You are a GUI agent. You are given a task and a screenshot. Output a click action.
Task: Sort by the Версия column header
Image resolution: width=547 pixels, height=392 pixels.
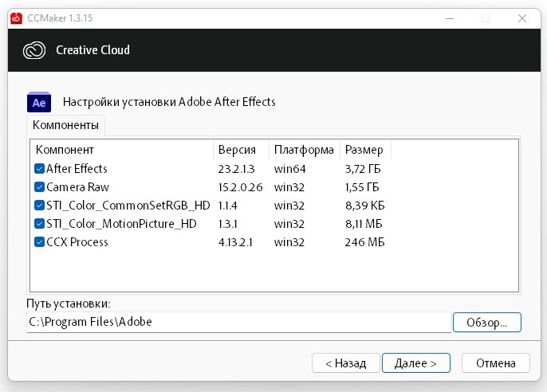point(241,150)
